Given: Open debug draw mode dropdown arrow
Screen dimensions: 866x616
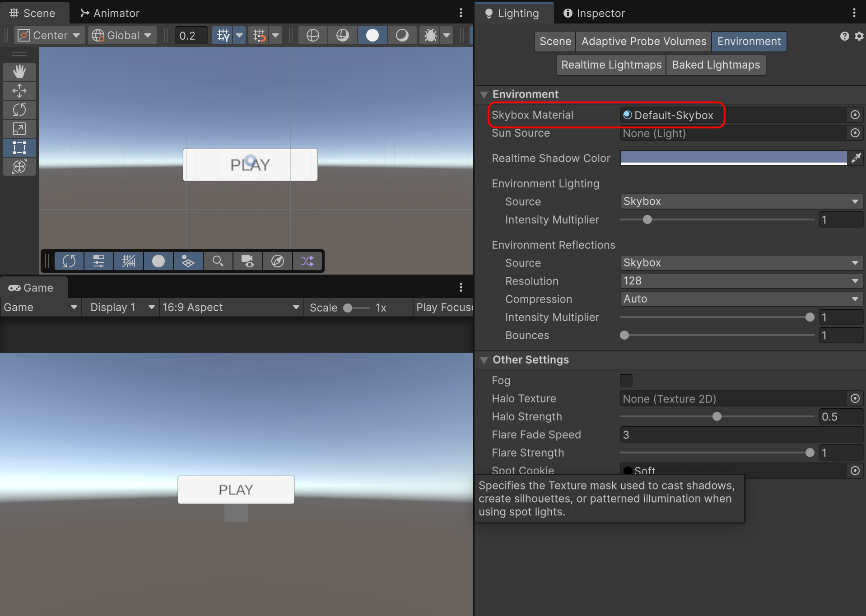Looking at the screenshot, I should pyautogui.click(x=447, y=35).
